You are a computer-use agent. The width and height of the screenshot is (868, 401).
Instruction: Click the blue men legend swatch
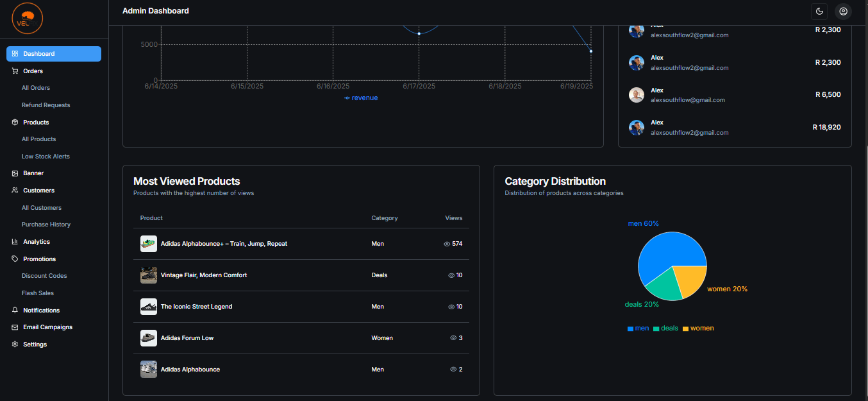[630, 328]
